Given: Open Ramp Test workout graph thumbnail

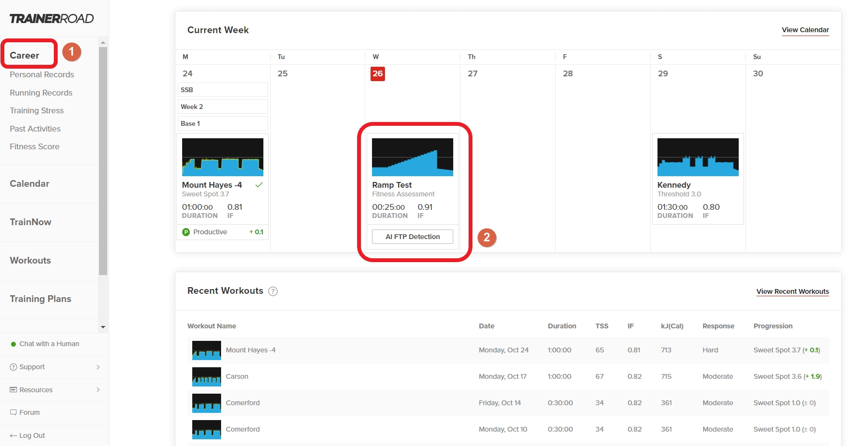Looking at the screenshot, I should point(412,157).
